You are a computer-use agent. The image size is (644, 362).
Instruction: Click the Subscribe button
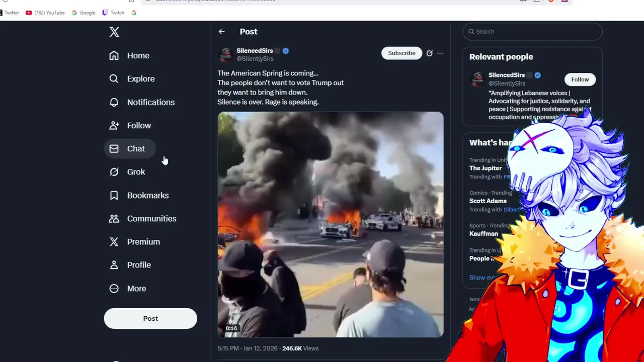pos(401,53)
